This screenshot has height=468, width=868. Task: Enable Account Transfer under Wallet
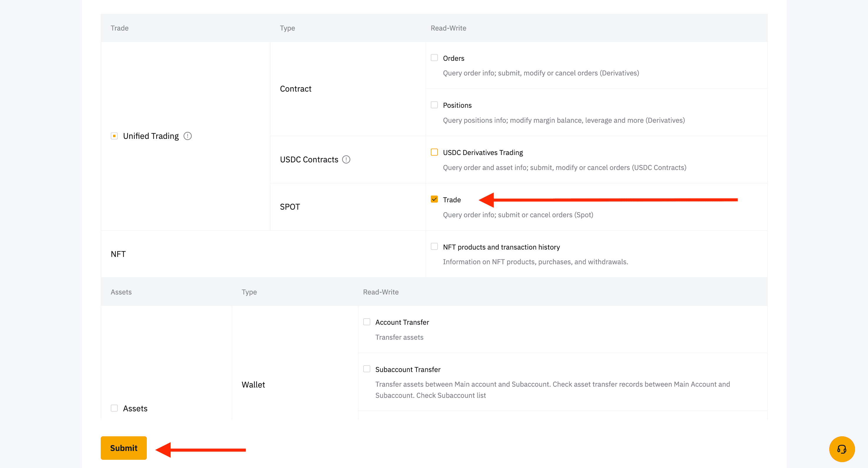pos(366,321)
